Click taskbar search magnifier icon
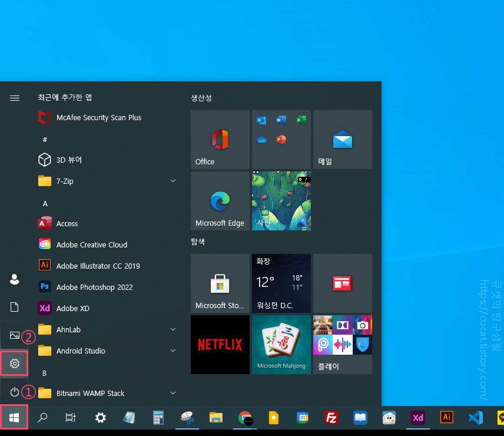The width and height of the screenshot is (504, 436). click(42, 418)
